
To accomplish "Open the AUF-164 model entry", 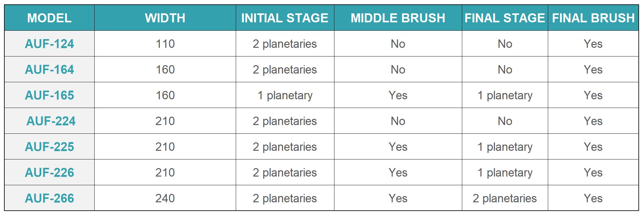I will click(49, 69).
